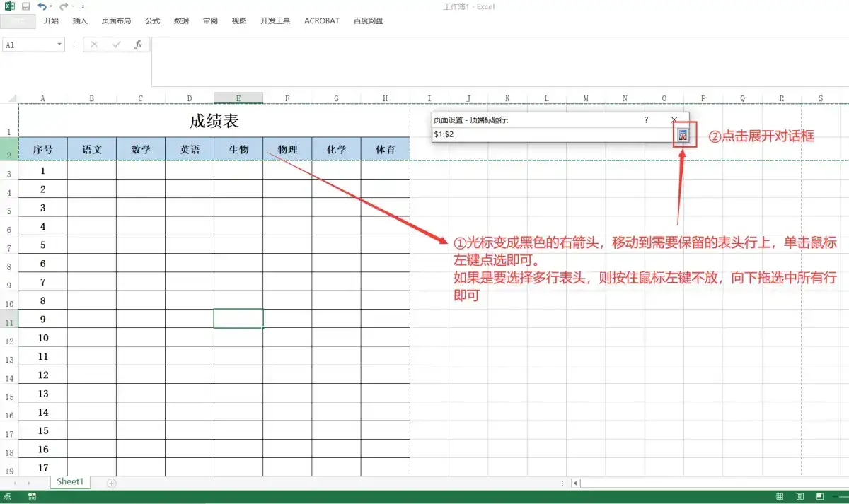Viewport: 849px width, 504px height.
Task: Click the collapse dialog icon in 页面设置 box
Action: (x=683, y=135)
